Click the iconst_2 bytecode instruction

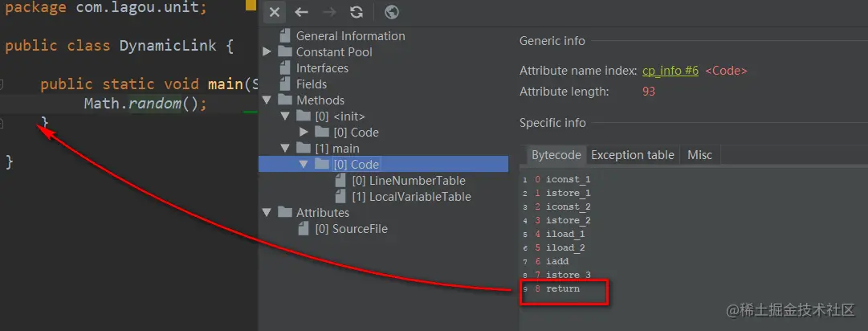coord(568,206)
